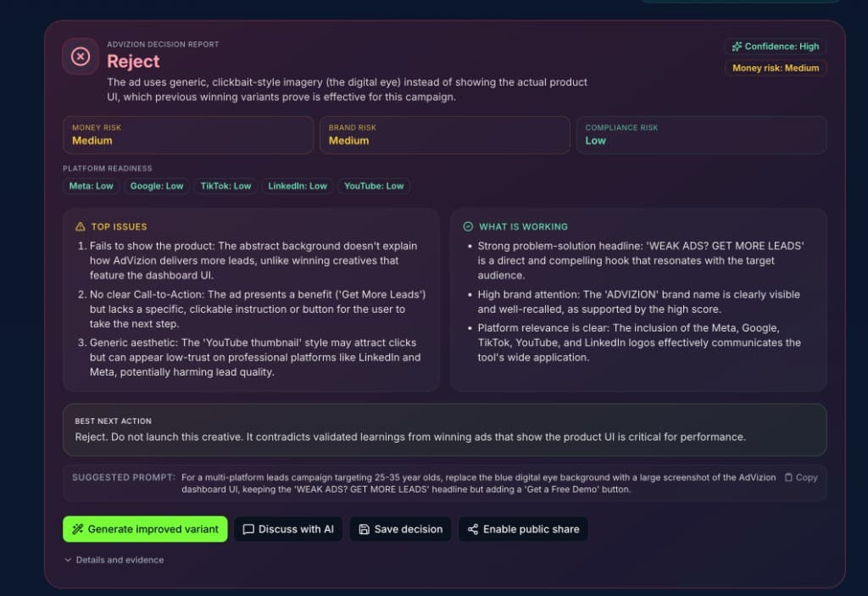Click the PLATFORM READINESS label
This screenshot has width=868, height=596.
tap(108, 169)
